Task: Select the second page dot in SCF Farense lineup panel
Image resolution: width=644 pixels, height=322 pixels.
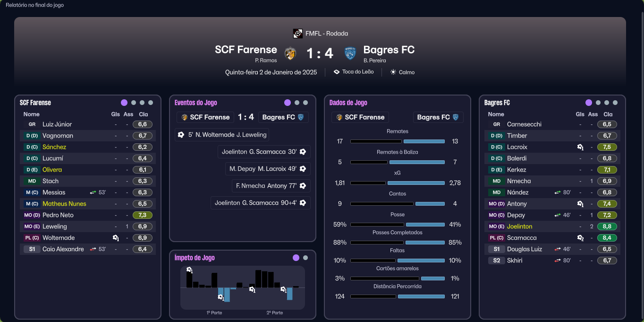Action: pos(134,103)
